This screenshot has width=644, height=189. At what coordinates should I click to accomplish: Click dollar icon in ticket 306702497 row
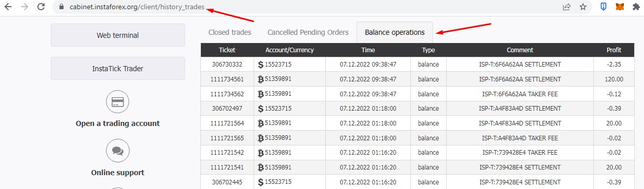coord(260,109)
